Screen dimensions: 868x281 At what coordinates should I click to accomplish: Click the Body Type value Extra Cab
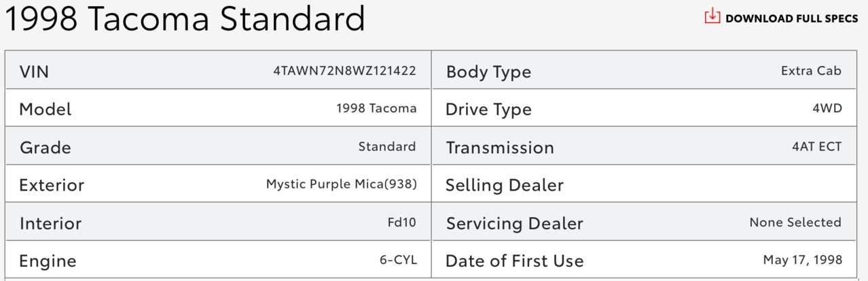811,70
